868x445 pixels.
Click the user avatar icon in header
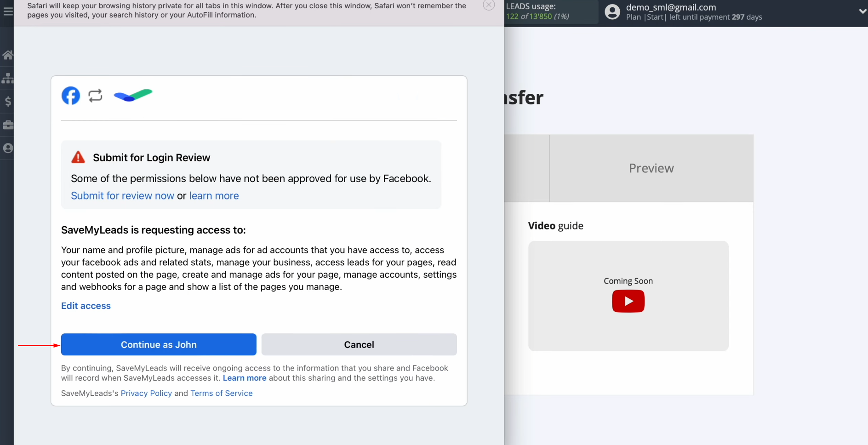pos(612,11)
